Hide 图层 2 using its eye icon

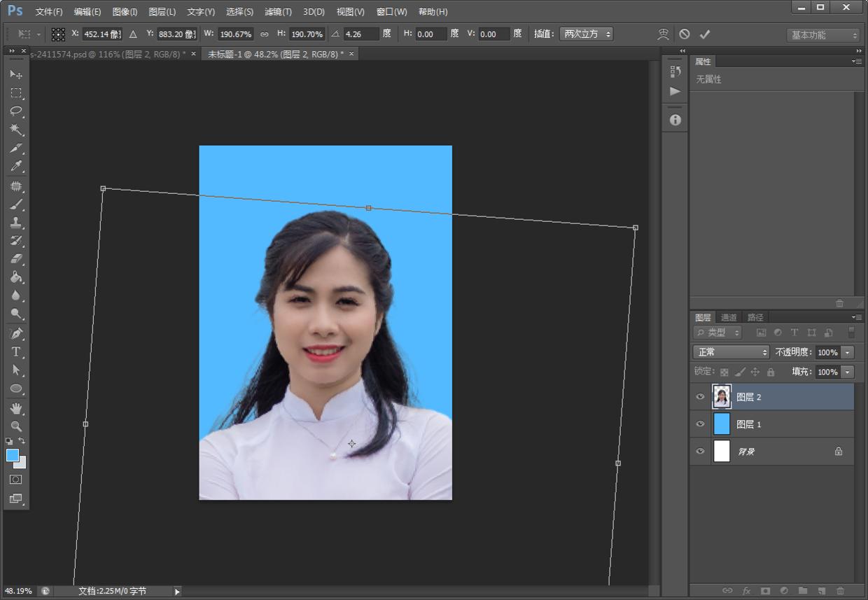coord(700,397)
